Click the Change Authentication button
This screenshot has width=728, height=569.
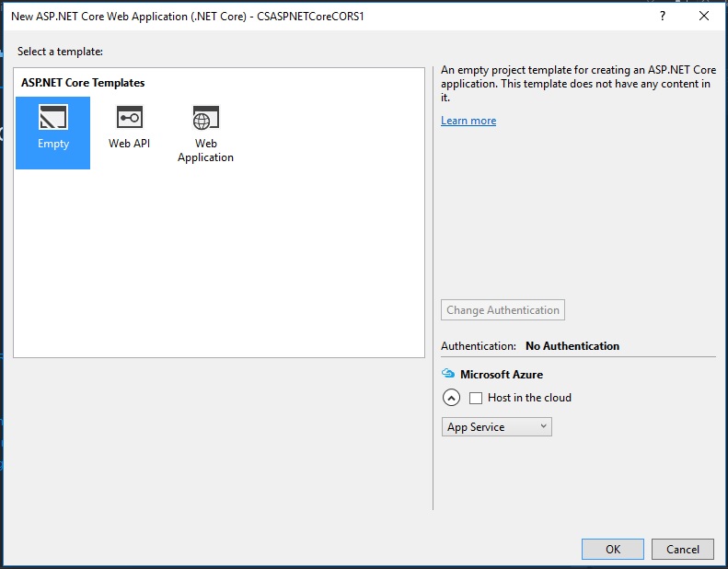(x=503, y=309)
